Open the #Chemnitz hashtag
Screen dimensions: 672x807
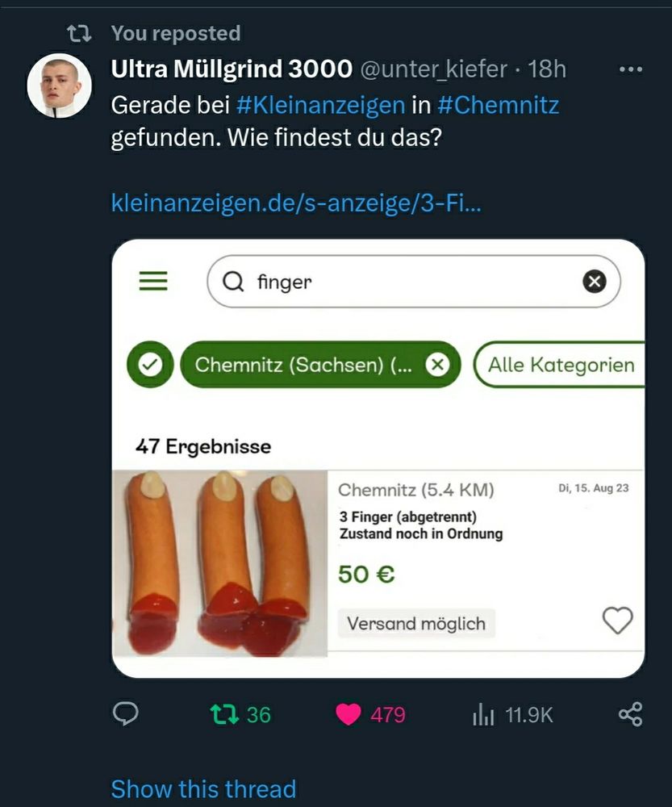click(498, 105)
